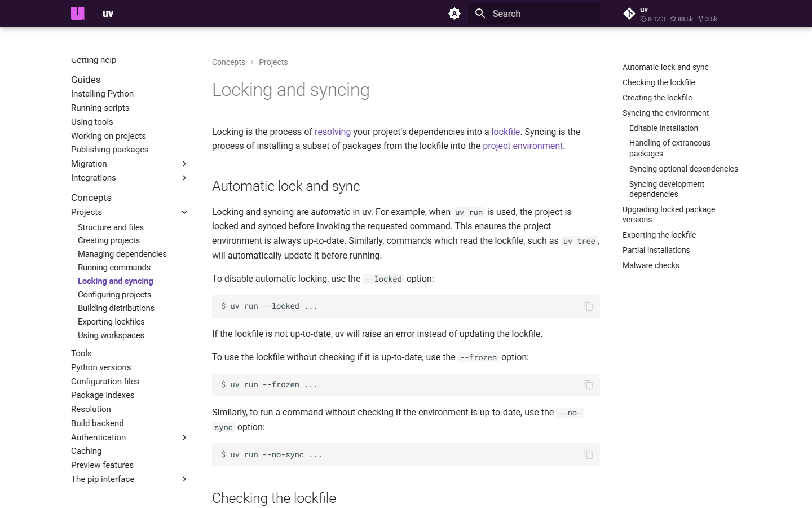Expand the Integrations section chevron
This screenshot has height=508, width=812.
pyautogui.click(x=184, y=178)
